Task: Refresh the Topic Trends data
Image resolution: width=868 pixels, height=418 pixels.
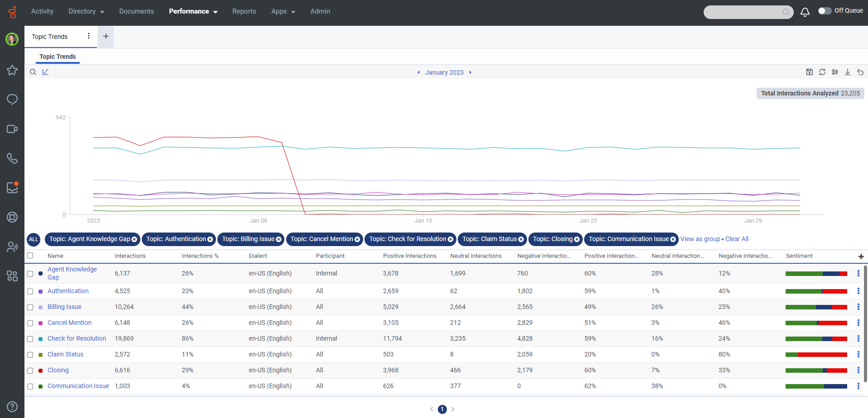Action: pos(822,72)
